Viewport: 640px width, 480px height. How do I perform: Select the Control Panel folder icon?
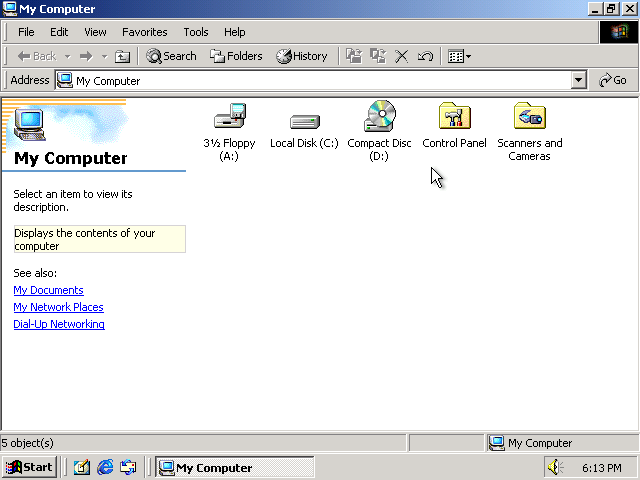(455, 116)
